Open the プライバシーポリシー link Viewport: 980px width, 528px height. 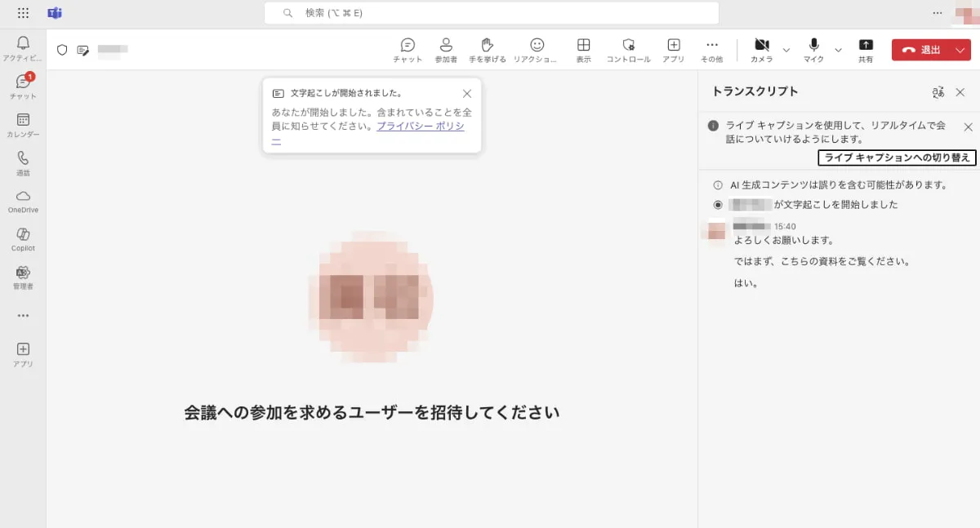420,126
